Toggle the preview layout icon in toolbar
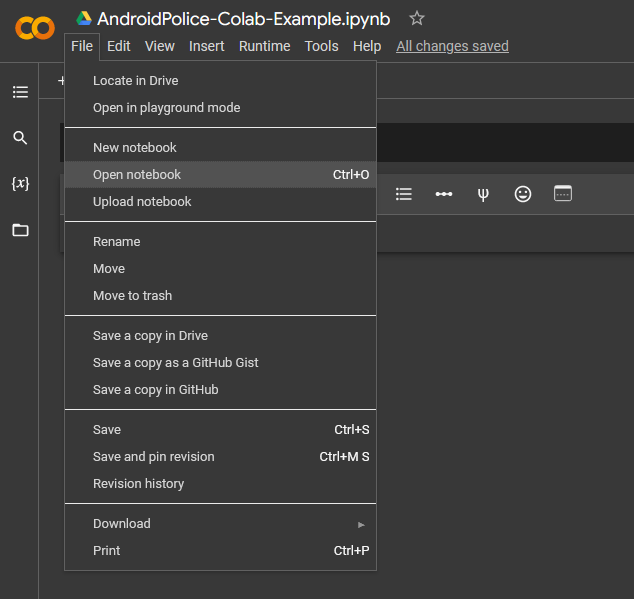 pos(563,194)
